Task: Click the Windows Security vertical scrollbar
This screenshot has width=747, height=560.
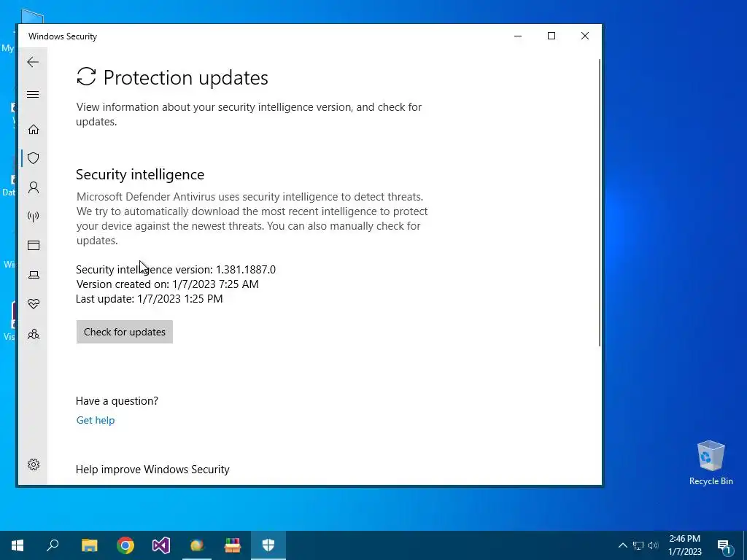Action: click(600, 203)
